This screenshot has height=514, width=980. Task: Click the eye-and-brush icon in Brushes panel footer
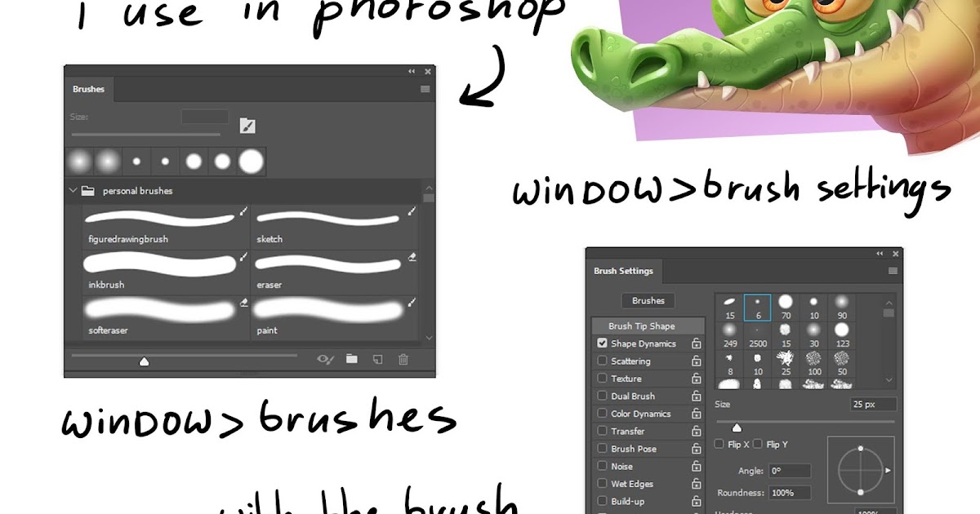pos(326,359)
